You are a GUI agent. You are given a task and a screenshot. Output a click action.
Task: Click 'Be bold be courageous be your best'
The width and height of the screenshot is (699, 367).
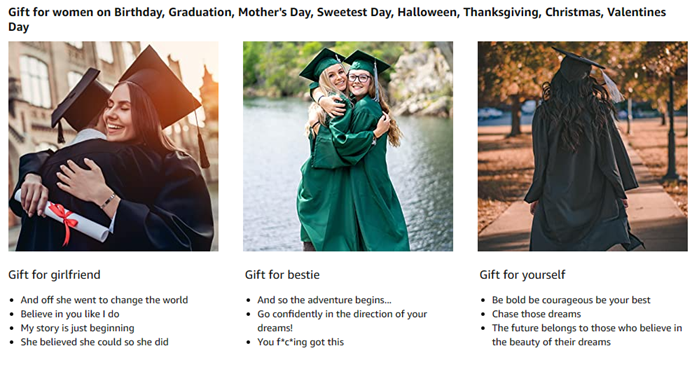[572, 300]
